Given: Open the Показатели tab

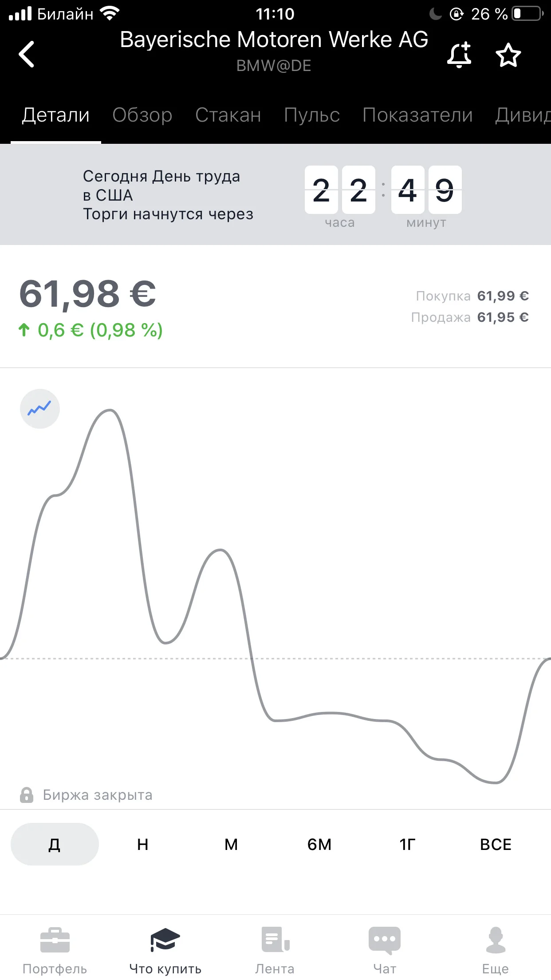Looking at the screenshot, I should (417, 115).
